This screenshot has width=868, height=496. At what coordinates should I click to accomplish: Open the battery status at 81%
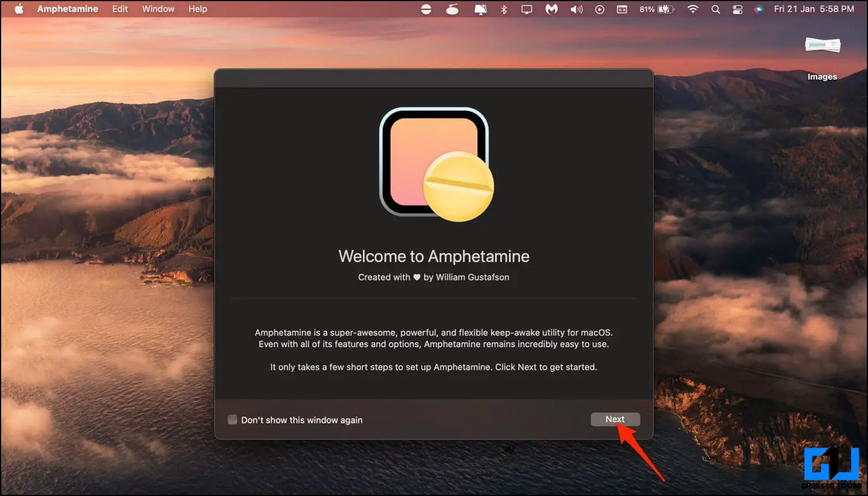pos(657,9)
